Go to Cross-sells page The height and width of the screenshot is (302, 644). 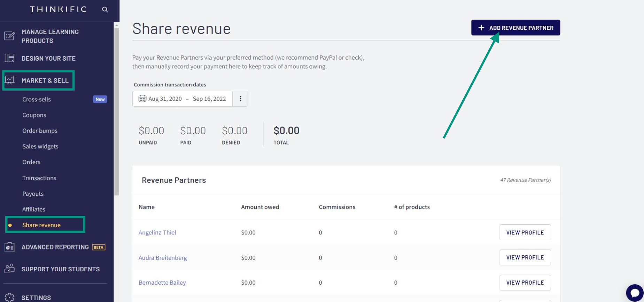coord(37,99)
